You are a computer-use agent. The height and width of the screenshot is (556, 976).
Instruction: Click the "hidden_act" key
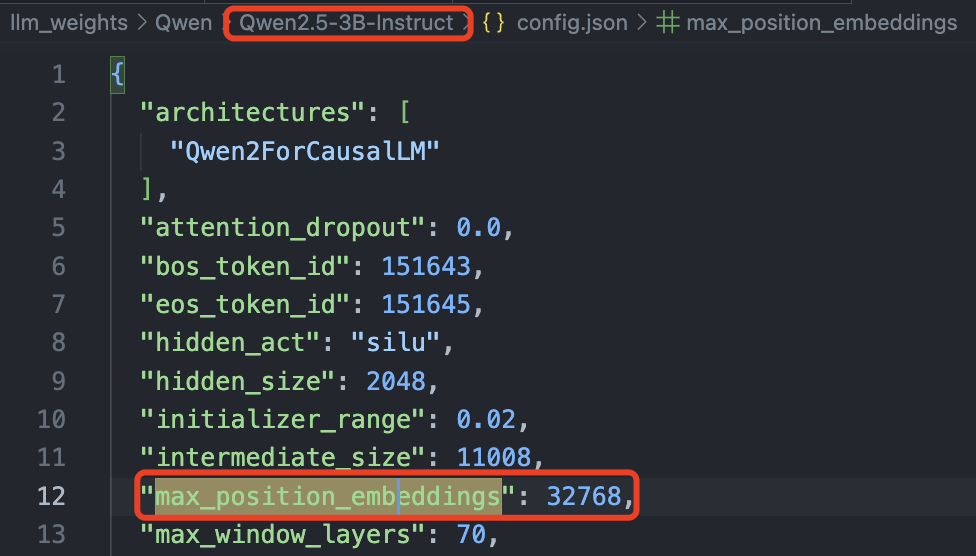click(x=230, y=342)
